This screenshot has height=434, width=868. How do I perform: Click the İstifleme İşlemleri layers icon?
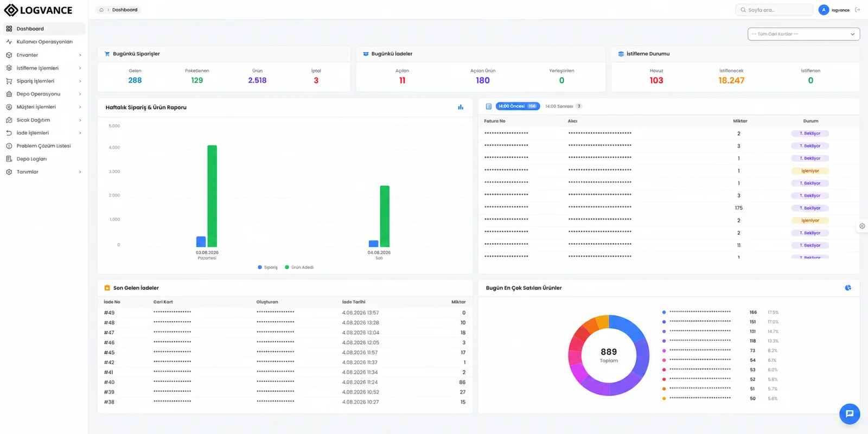pos(9,68)
